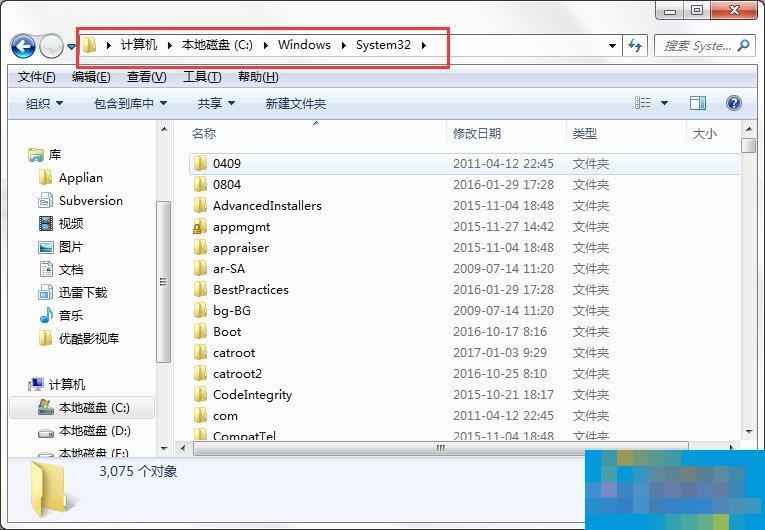
Task: Open the 工具(T) menu
Action: click(202, 77)
